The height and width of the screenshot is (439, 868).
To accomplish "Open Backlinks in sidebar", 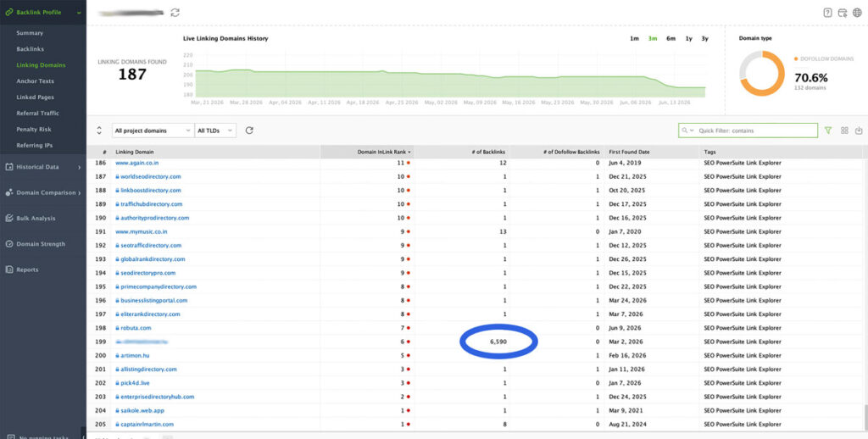I will 30,49.
